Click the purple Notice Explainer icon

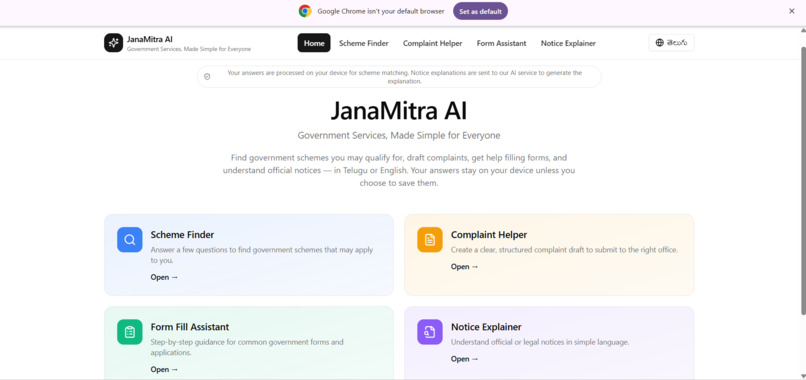(430, 332)
